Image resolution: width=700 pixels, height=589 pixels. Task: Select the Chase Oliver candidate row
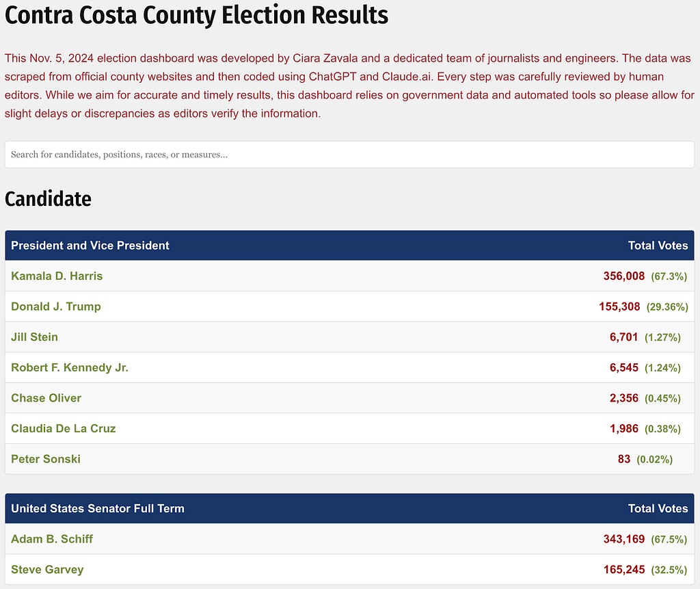(x=349, y=397)
